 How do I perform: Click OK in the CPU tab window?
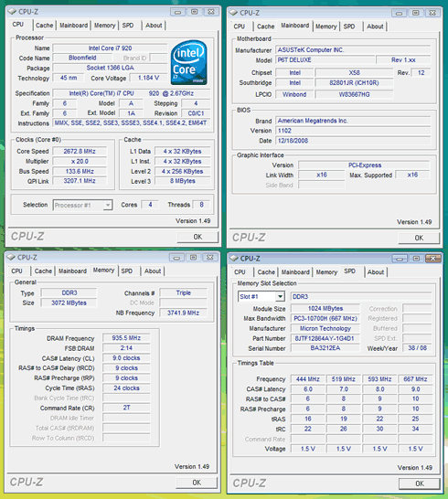pyautogui.click(x=197, y=237)
